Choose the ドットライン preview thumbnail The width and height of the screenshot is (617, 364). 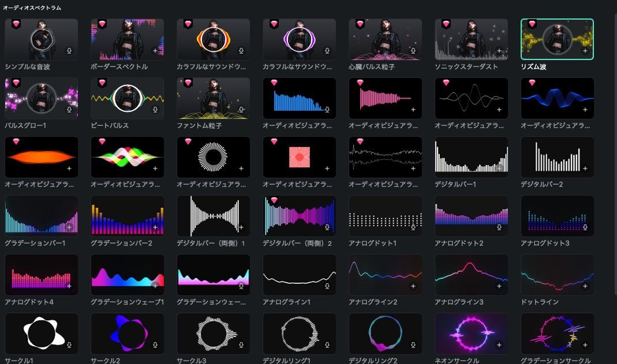click(557, 275)
